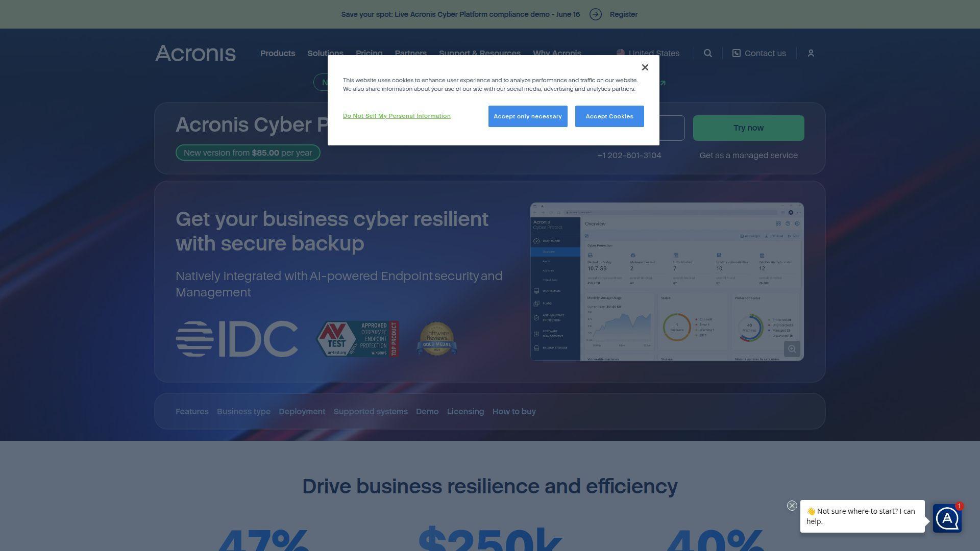
Task: Open United States region selector
Action: [x=648, y=53]
